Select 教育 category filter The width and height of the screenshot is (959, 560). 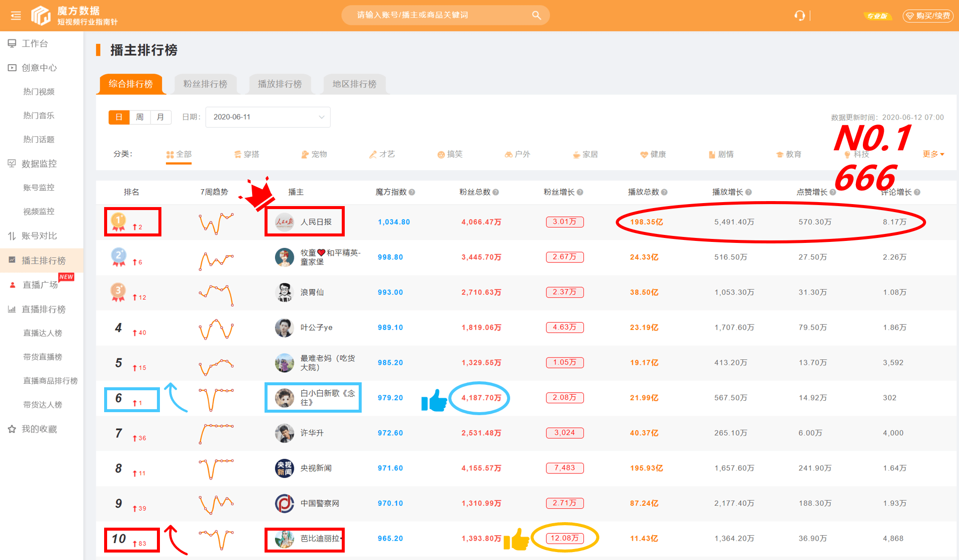tap(789, 154)
